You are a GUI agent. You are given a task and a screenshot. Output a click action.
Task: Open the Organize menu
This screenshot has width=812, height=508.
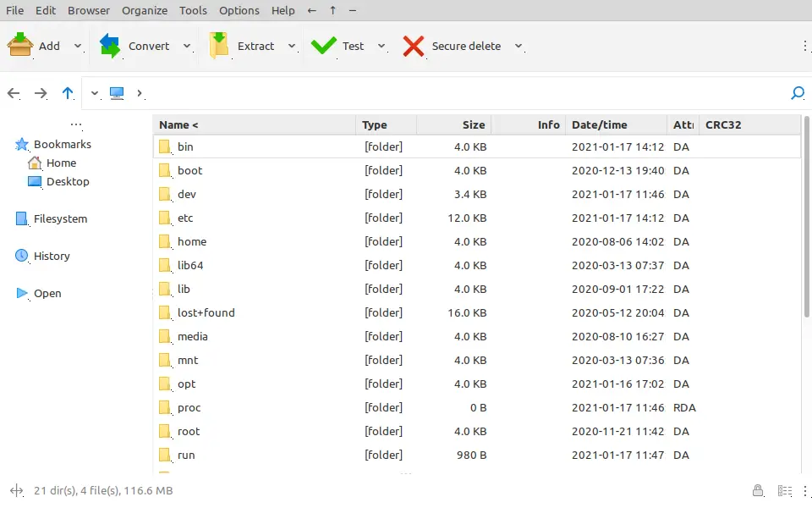(145, 10)
